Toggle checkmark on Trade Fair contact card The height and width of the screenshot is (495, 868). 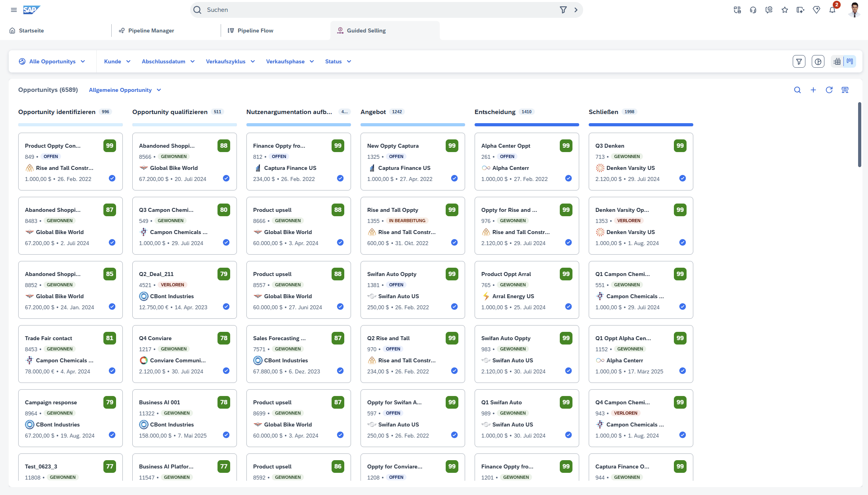coord(112,371)
